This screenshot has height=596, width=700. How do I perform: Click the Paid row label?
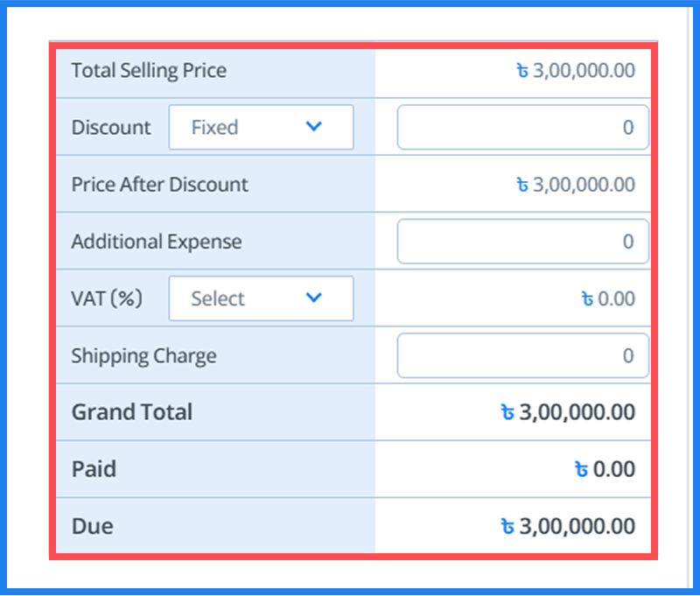[x=93, y=469]
